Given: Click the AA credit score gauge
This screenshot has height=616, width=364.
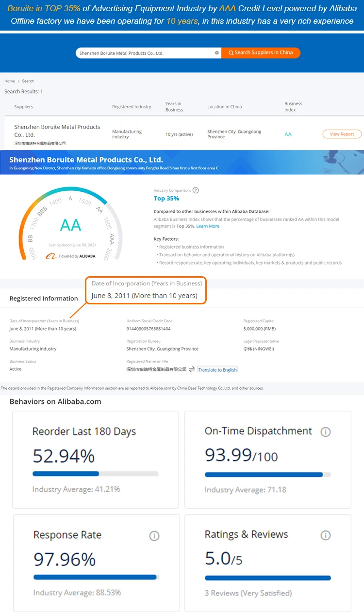Looking at the screenshot, I should click(70, 225).
